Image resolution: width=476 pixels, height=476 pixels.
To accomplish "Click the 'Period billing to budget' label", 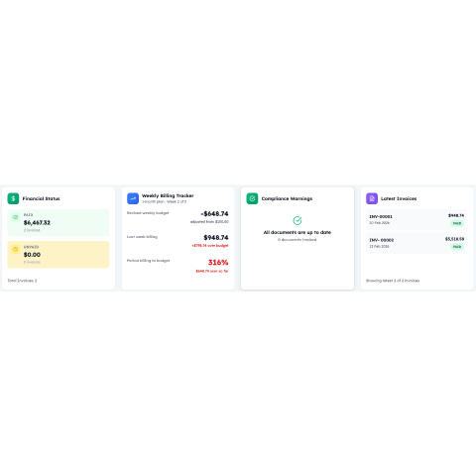I will pos(149,261).
